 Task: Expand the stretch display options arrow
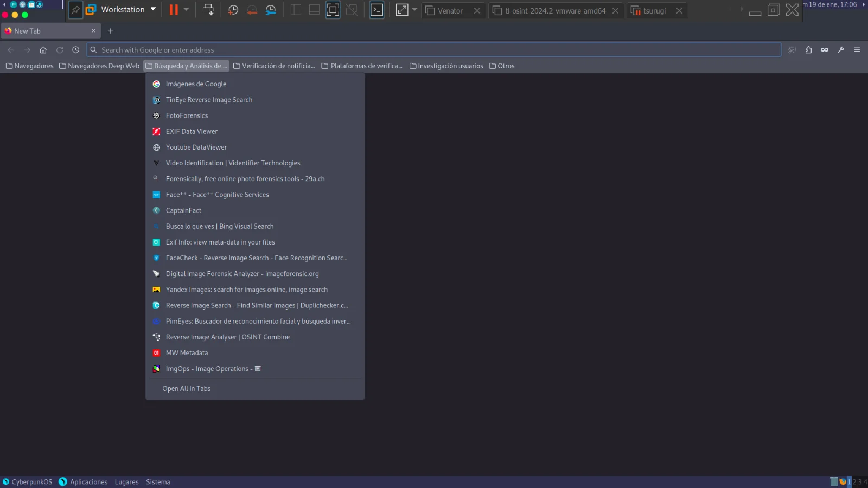point(414,10)
